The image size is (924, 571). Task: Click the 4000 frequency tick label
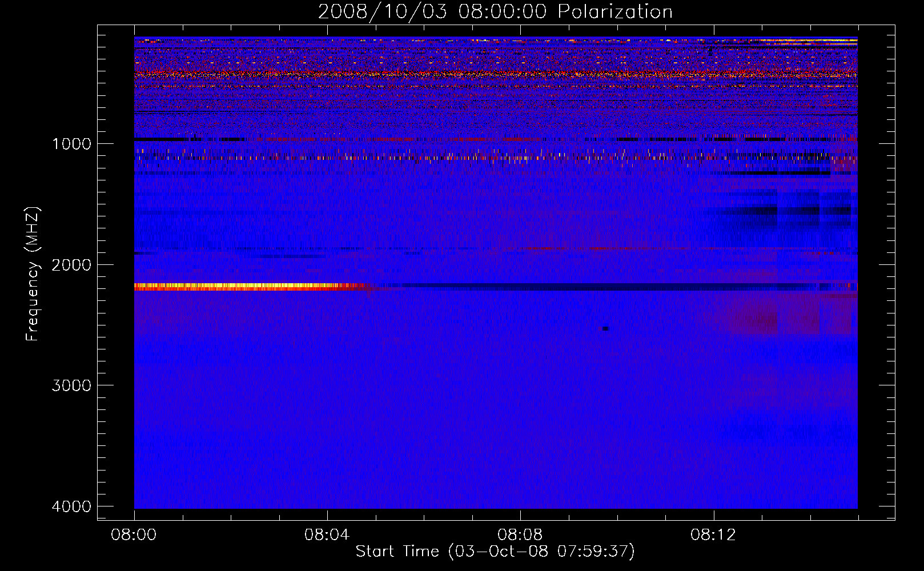[72, 506]
